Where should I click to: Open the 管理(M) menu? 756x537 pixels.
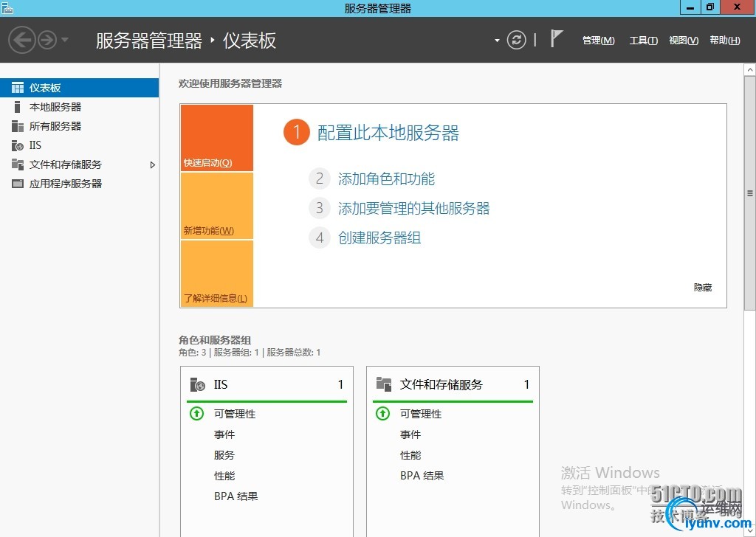click(598, 41)
